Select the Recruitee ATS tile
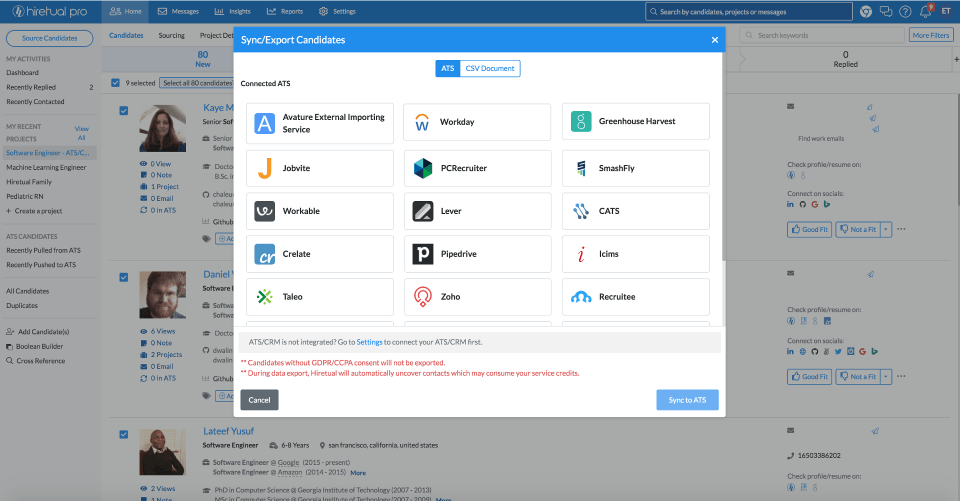 [x=636, y=297]
